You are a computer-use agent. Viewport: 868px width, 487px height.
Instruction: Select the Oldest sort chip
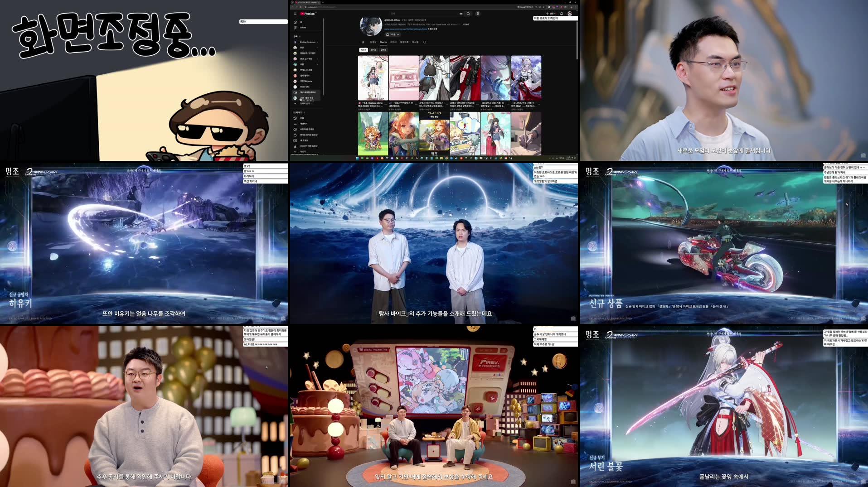click(x=383, y=50)
